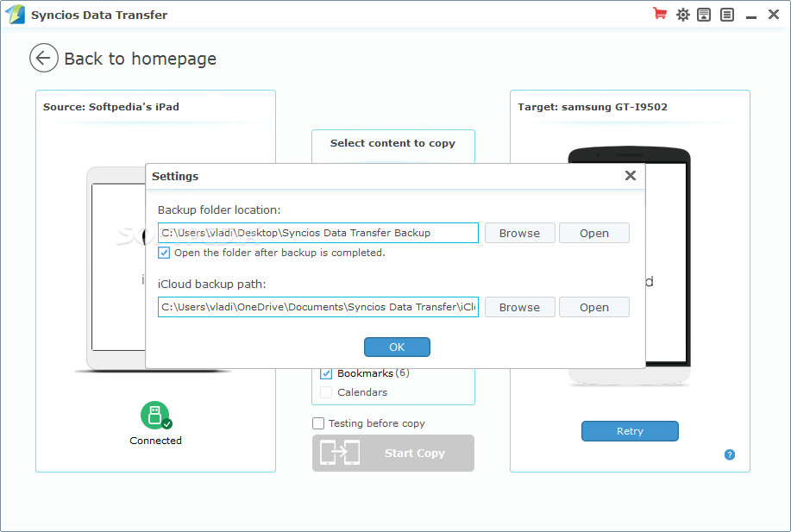The height and width of the screenshot is (532, 791).
Task: Click the shopping cart purchase icon
Action: (659, 14)
